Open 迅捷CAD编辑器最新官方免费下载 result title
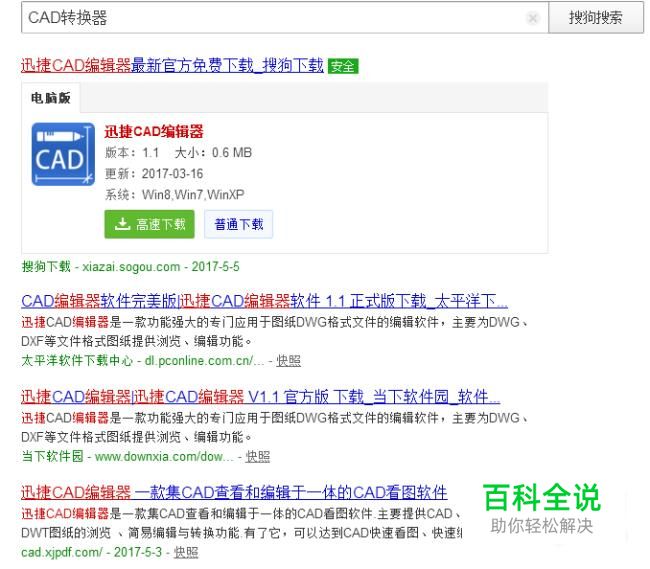Image resolution: width=650 pixels, height=569 pixels. tap(172, 65)
